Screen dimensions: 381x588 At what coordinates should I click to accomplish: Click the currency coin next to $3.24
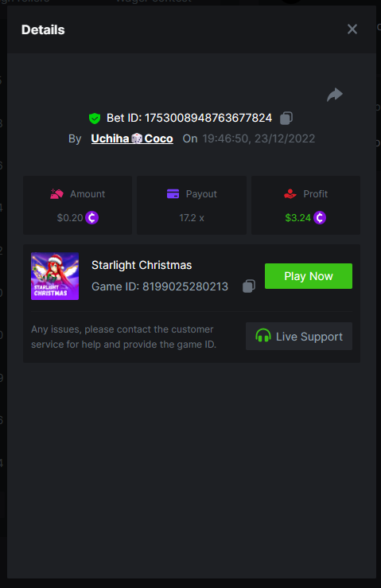coord(320,217)
